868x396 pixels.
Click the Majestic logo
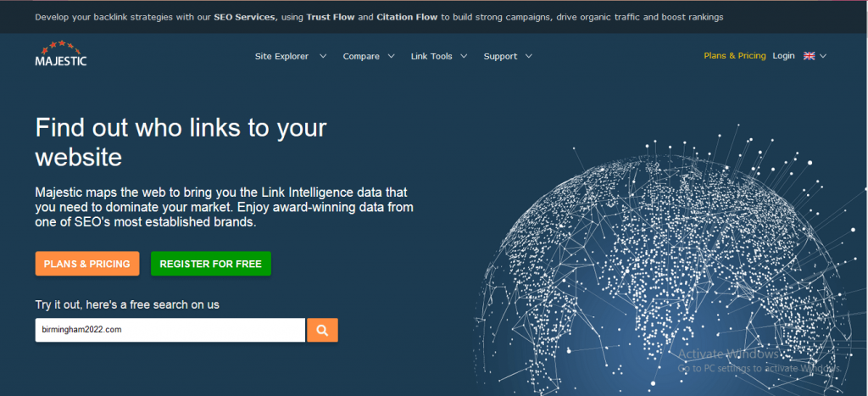point(61,53)
